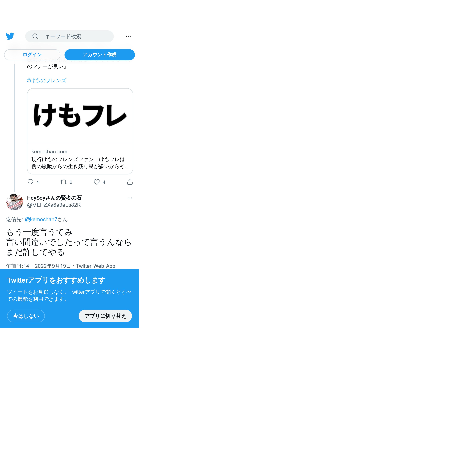Click the アプリに切り替え button
Screen dimensions: 476x453
coord(105,316)
